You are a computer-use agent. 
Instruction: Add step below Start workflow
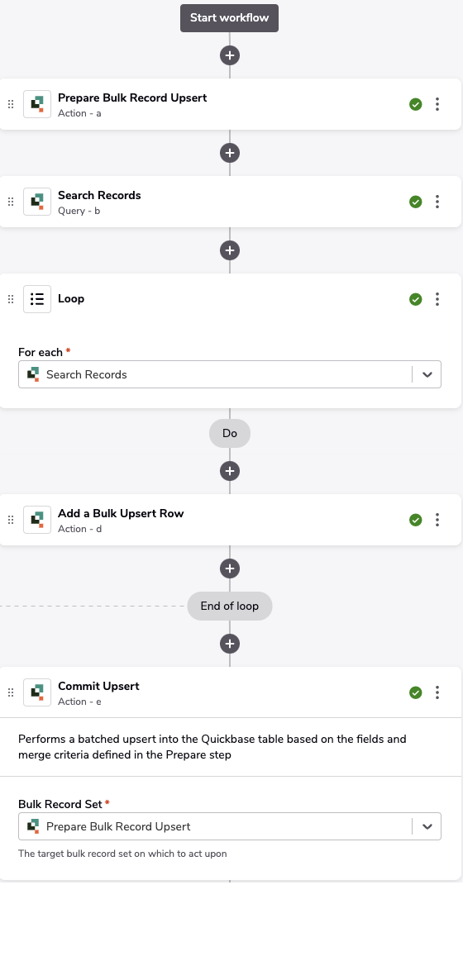click(230, 55)
